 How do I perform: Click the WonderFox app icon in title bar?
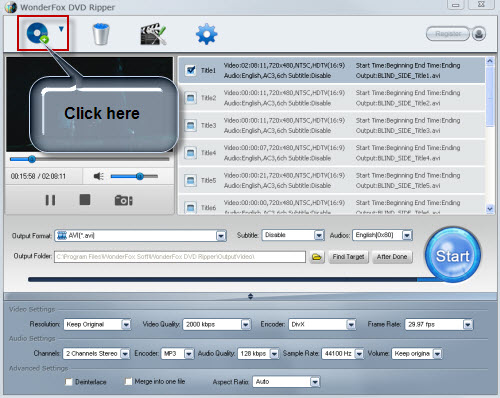tap(11, 7)
